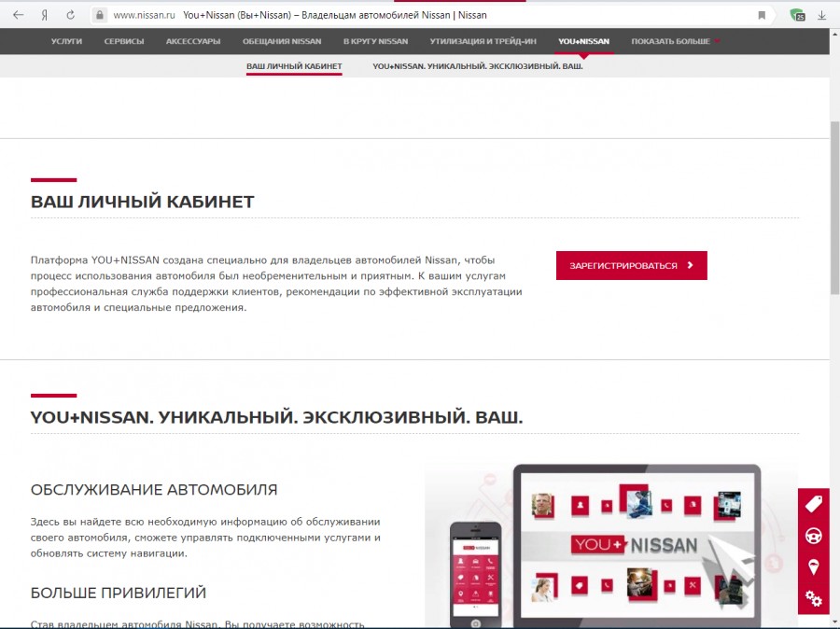Viewport: 840px width, 629px height.
Task: Click the ЗАРЕГИСТРИРОВАТЬСЯ button
Action: [x=631, y=265]
